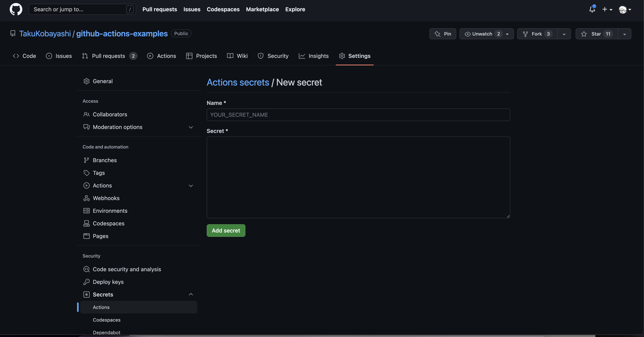
Task: Open Collaborators via its people icon
Action: 86,114
